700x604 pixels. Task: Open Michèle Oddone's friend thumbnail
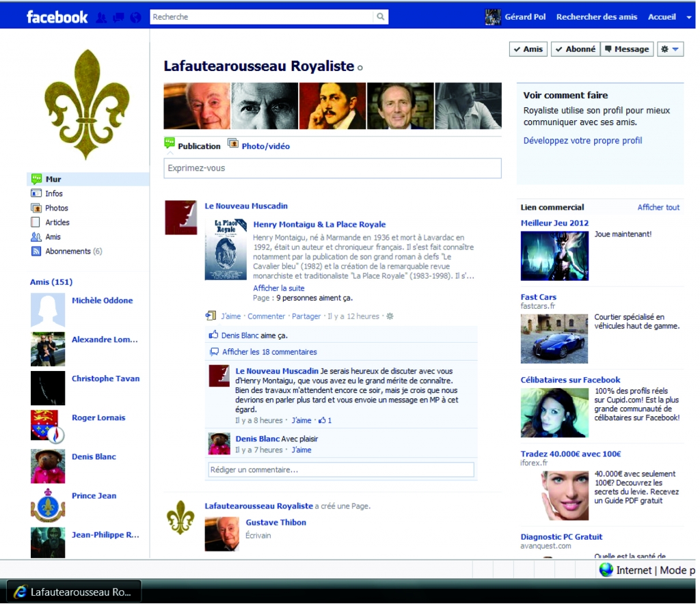[x=48, y=310]
